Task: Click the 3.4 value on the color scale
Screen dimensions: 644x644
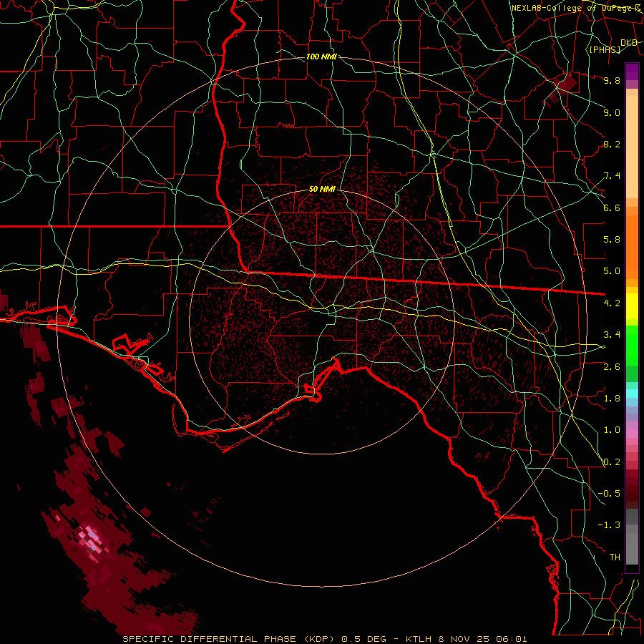Action: [x=612, y=335]
